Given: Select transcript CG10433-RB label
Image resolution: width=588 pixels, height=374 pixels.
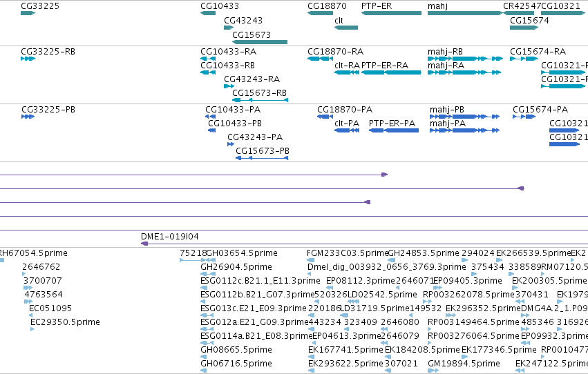Looking at the screenshot, I should click(x=227, y=66).
